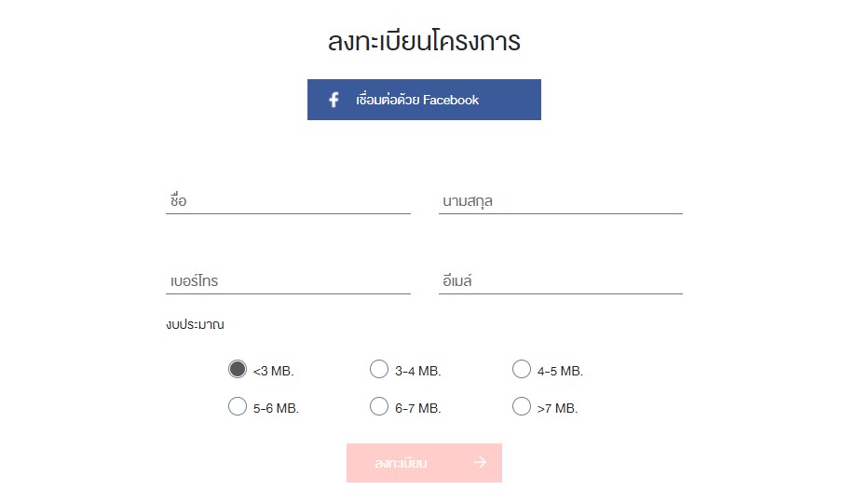Image resolution: width=858 pixels, height=504 pixels.
Task: Connect using the เชื่อมต่อด้วย Facebook button
Action: coord(424,100)
